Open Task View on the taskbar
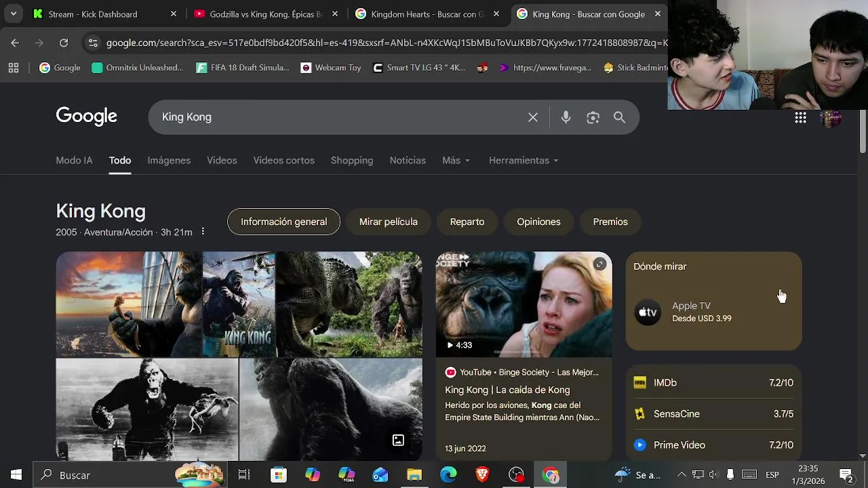The height and width of the screenshot is (488, 868). 244,475
